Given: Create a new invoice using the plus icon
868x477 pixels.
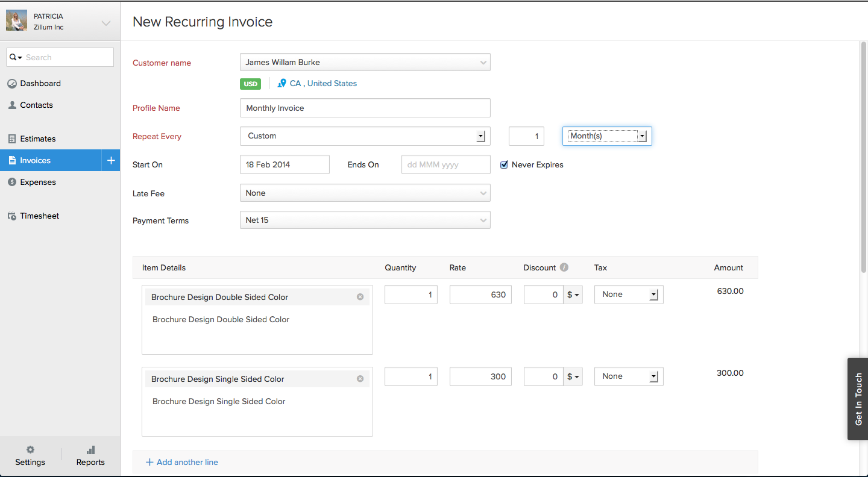Looking at the screenshot, I should click(x=110, y=160).
